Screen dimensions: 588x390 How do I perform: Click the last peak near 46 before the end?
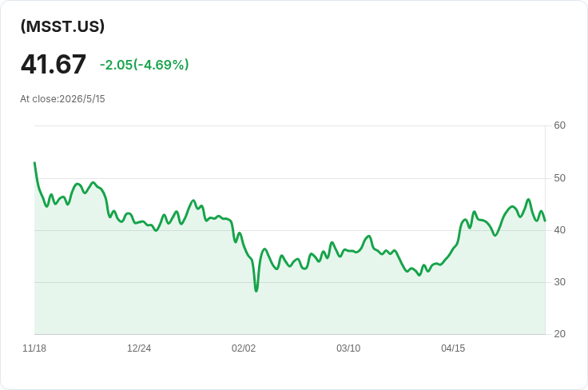tap(528, 200)
